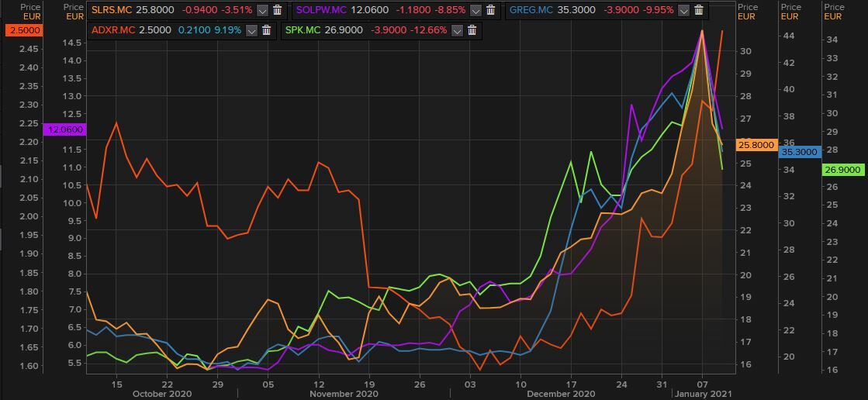Click the green 26.9000 price tag
The width and height of the screenshot is (868, 400).
(x=844, y=170)
